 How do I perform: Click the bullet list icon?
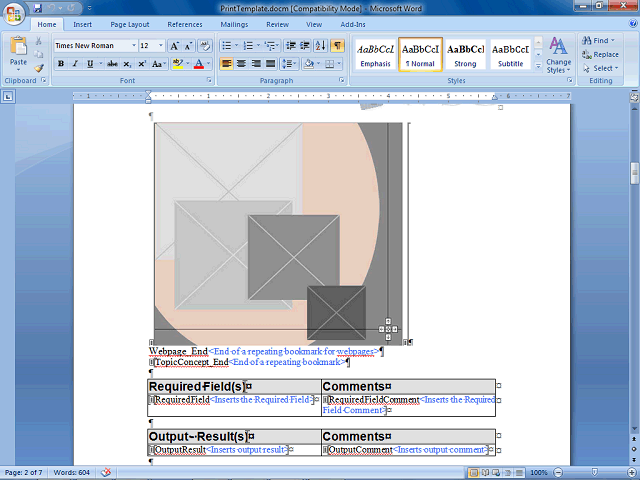click(x=225, y=46)
